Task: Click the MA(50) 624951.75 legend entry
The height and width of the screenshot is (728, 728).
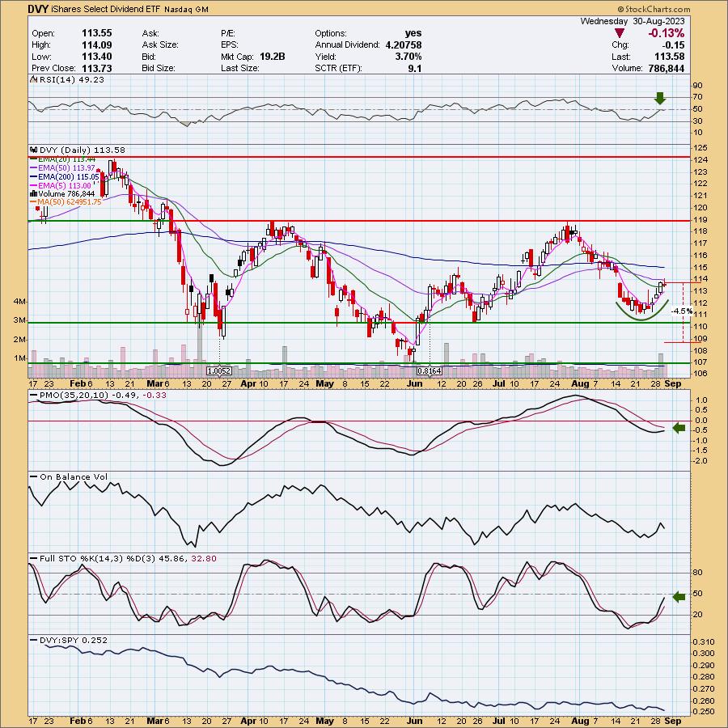Action: pos(70,202)
